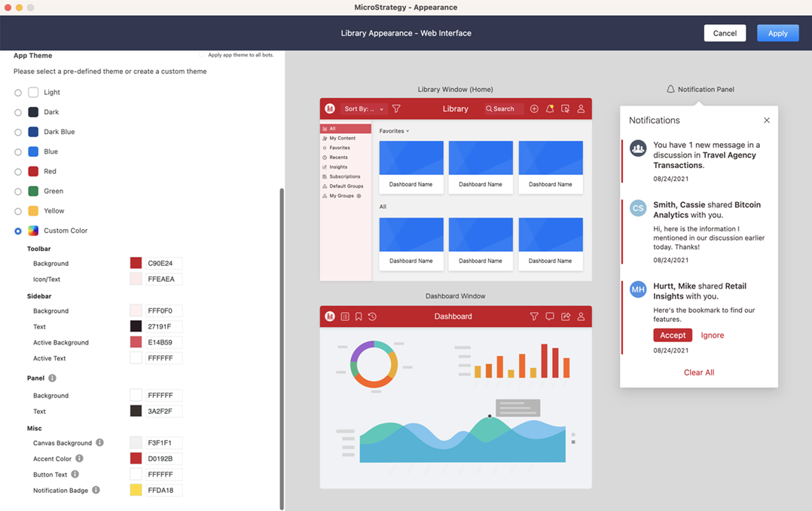Click the comment icon in Dashboard toolbar
Viewport: 812px width, 511px height.
(550, 317)
